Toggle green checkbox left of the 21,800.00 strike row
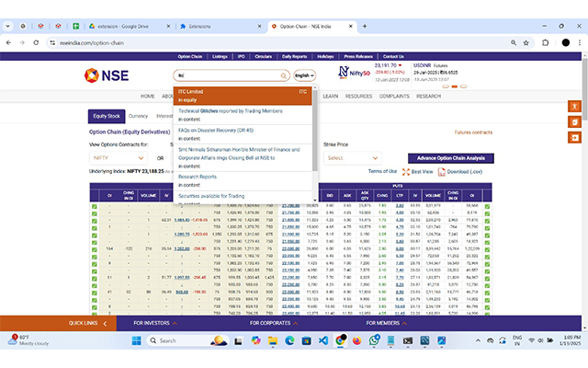This screenshot has height=368, width=588. point(94,221)
